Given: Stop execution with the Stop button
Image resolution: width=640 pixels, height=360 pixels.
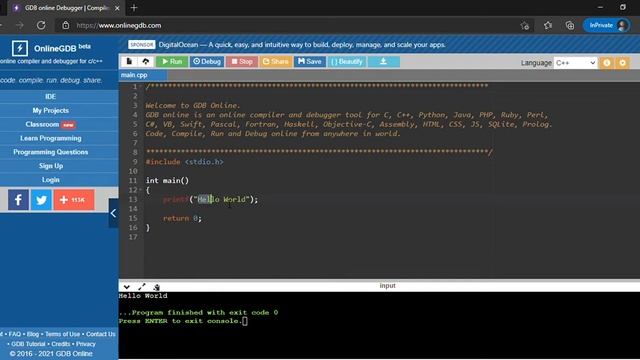Looking at the screenshot, I should click(x=242, y=62).
